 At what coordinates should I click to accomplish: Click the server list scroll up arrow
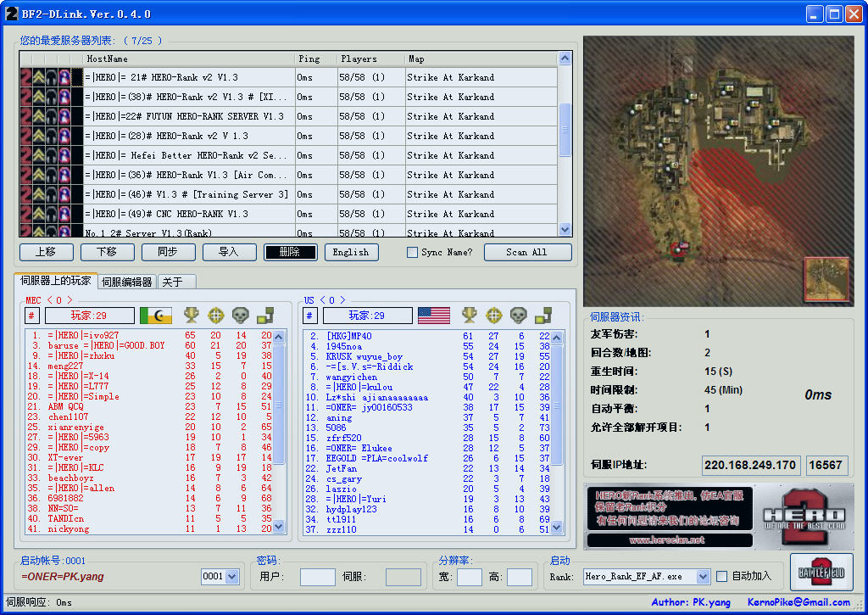click(x=565, y=59)
